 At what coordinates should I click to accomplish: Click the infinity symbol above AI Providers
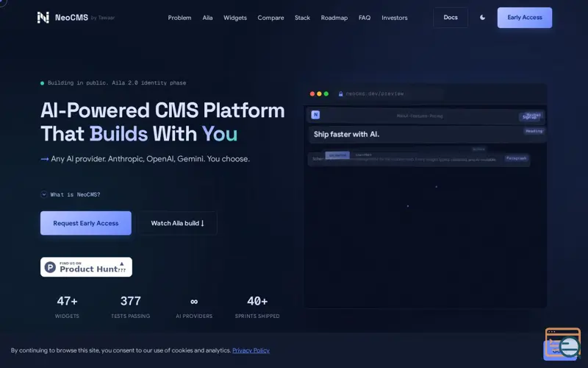pyautogui.click(x=194, y=301)
